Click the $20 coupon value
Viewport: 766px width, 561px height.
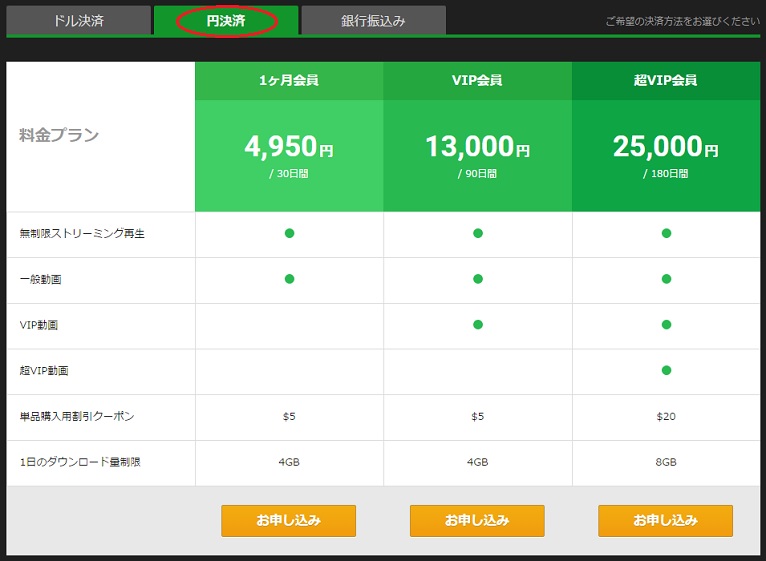click(x=666, y=416)
